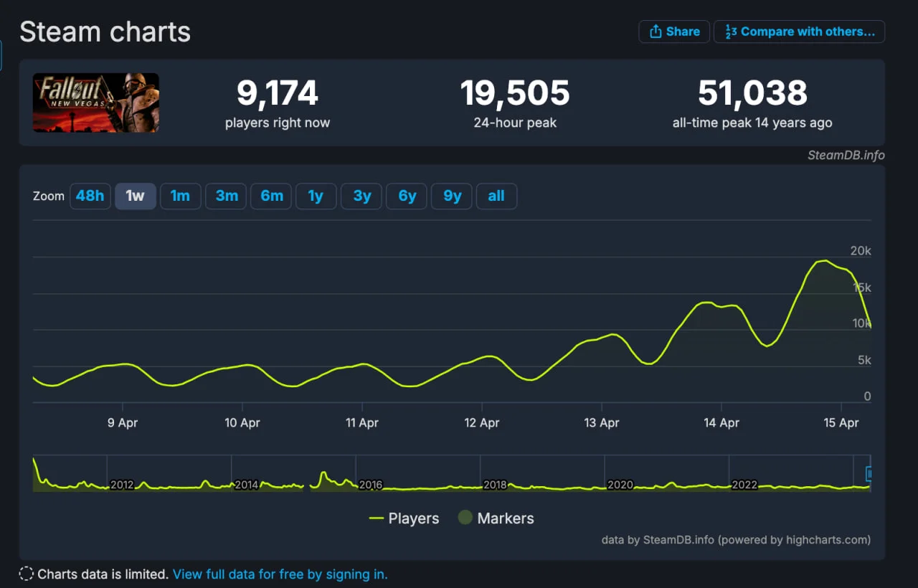The image size is (918, 588).
Task: Click the Share button
Action: point(673,32)
